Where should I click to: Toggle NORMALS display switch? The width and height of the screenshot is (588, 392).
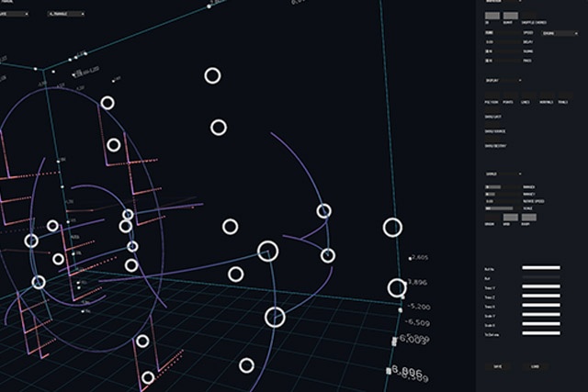[x=548, y=95]
